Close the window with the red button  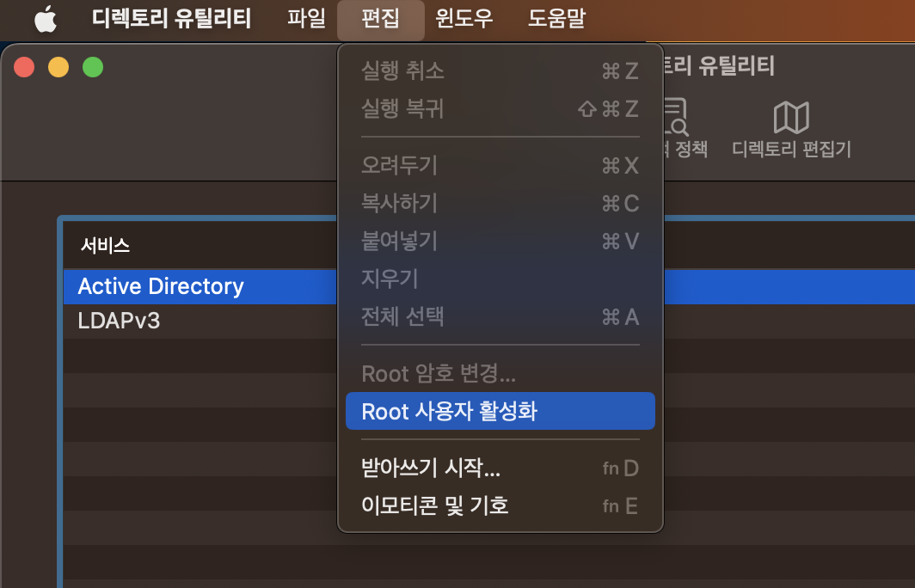24,67
